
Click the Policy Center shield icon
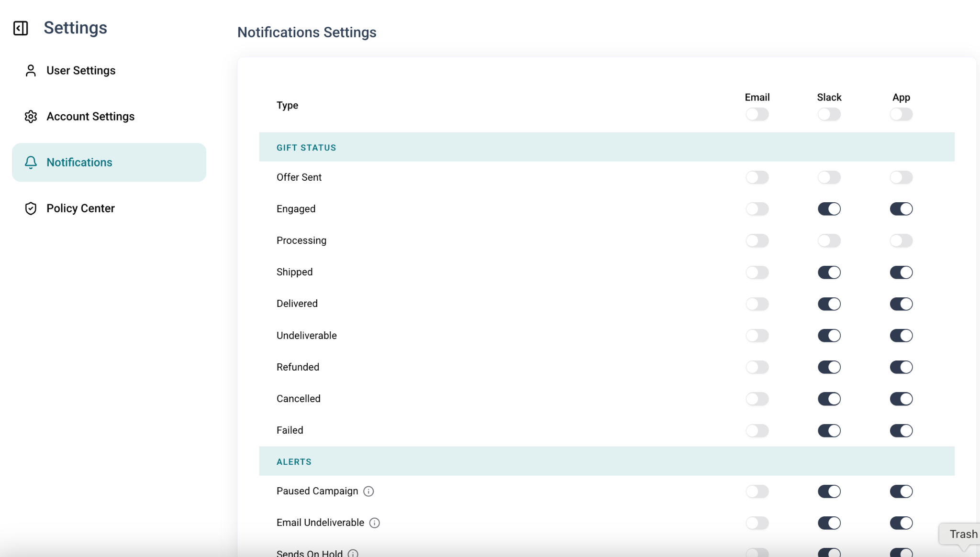(x=31, y=208)
